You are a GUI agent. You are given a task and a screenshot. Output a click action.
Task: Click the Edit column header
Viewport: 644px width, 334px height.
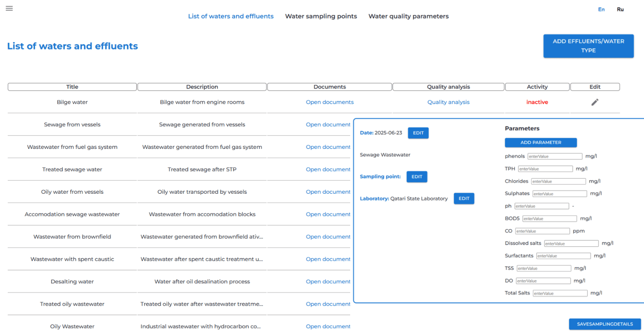[595, 87]
